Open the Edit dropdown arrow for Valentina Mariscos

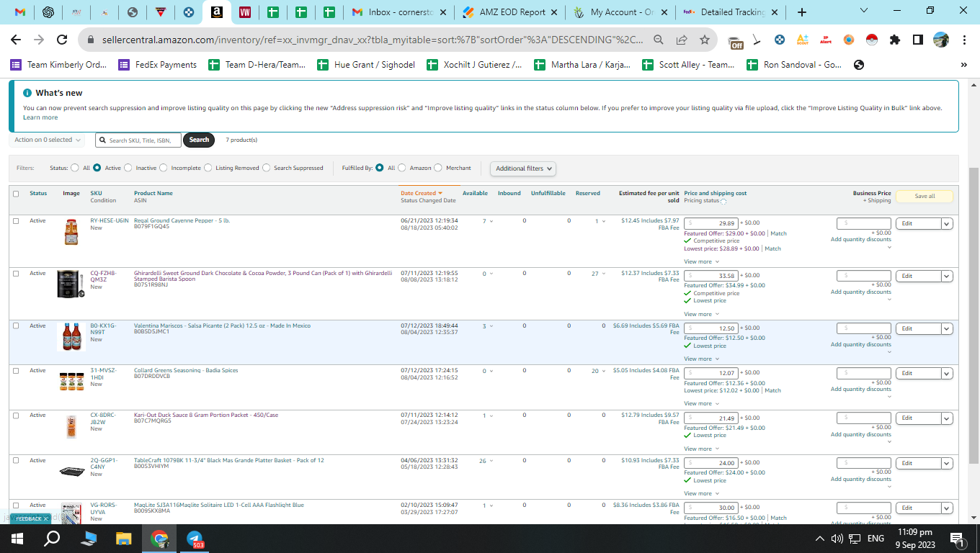coord(947,329)
